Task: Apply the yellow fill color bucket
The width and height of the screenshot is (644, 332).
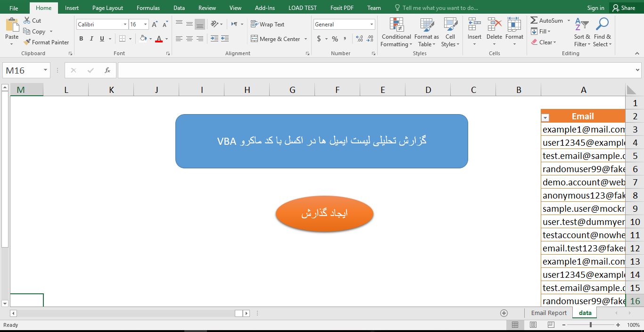Action: coord(143,39)
